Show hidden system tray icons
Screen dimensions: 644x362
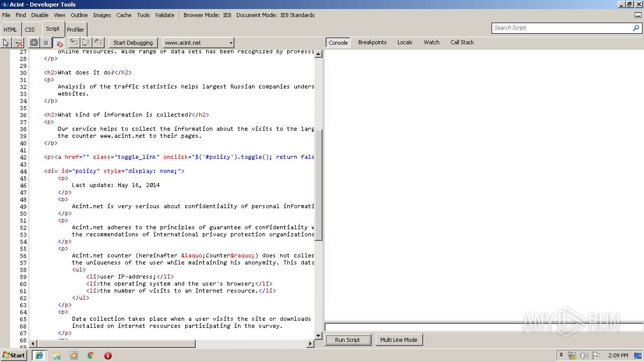[x=561, y=355]
